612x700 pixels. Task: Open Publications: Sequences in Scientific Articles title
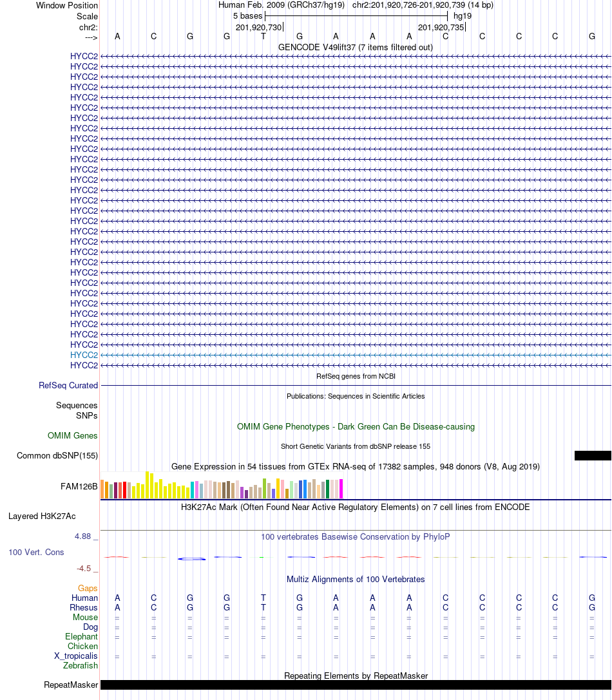pos(356,396)
